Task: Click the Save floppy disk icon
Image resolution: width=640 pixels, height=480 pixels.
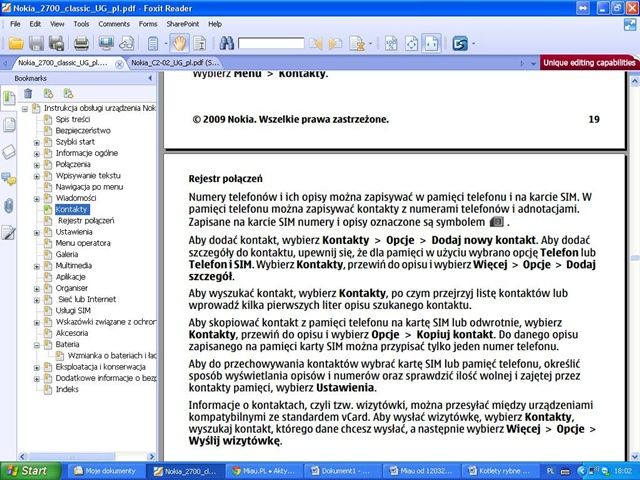Action: (x=36, y=43)
